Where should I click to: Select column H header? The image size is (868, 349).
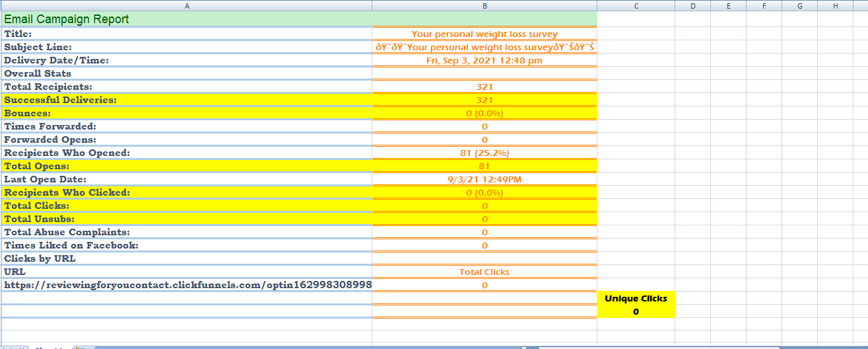[835, 6]
